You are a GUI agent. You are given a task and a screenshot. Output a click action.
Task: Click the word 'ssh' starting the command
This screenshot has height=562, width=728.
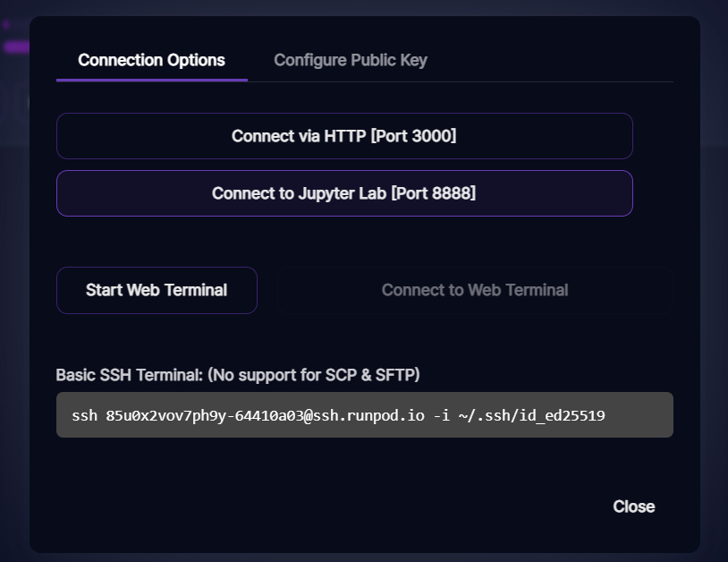click(83, 415)
